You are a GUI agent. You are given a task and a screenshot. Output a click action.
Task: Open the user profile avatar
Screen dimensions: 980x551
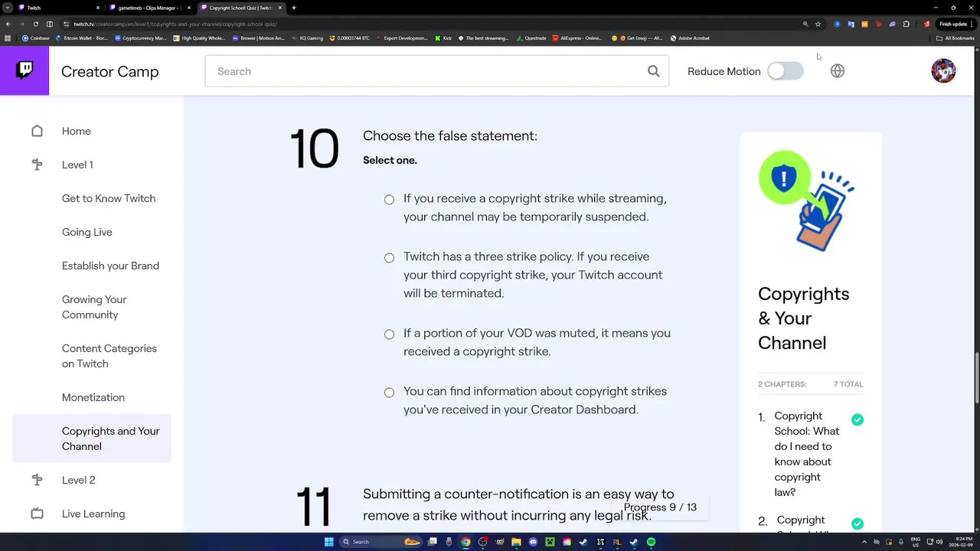(943, 71)
